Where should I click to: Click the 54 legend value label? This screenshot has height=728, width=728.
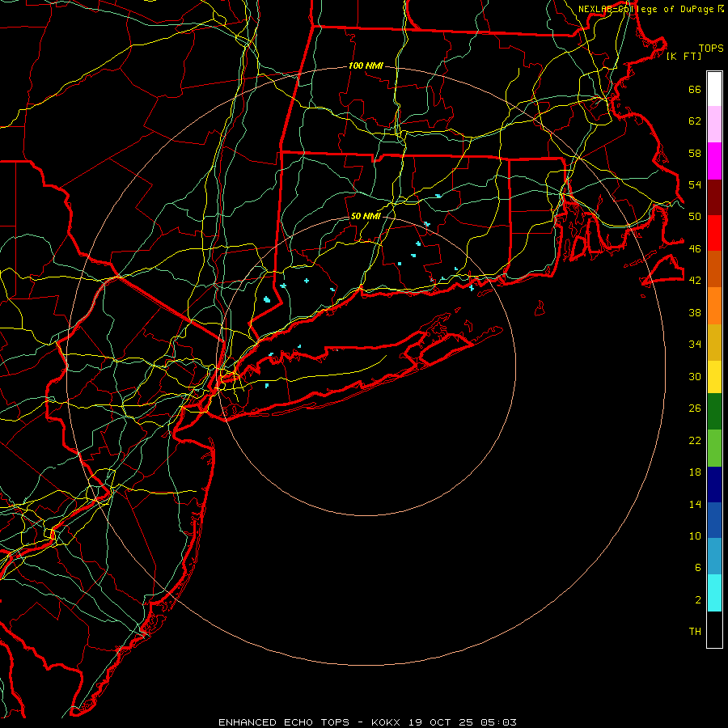point(695,184)
